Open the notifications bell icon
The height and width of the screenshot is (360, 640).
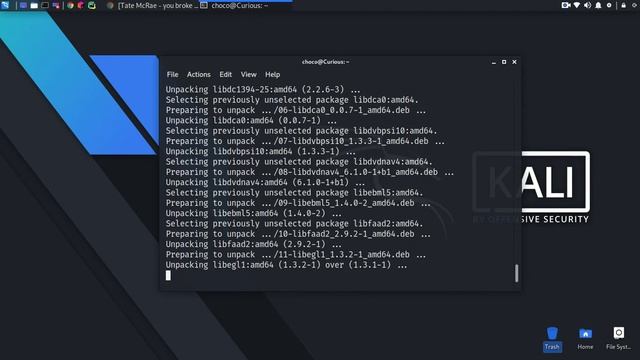[x=598, y=5]
